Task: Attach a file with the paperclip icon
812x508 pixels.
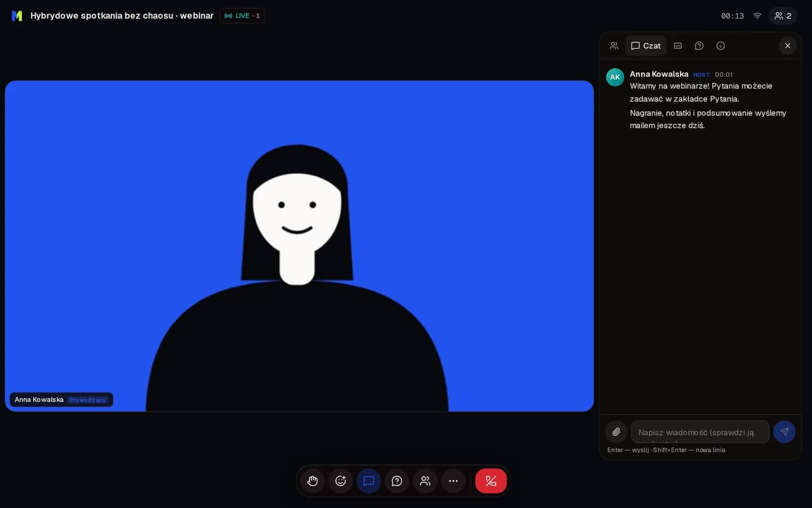Action: coord(616,432)
